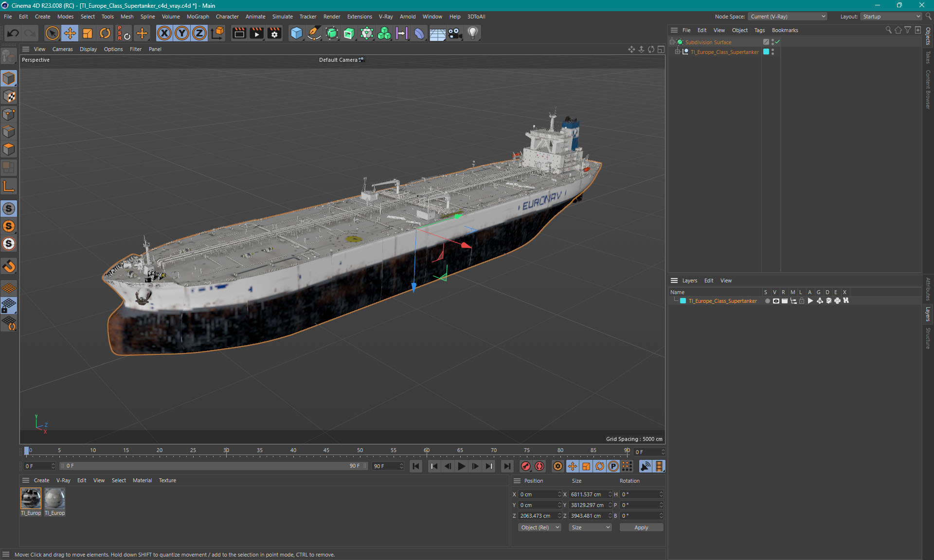Play the animation forward
934x560 pixels.
pos(462,466)
